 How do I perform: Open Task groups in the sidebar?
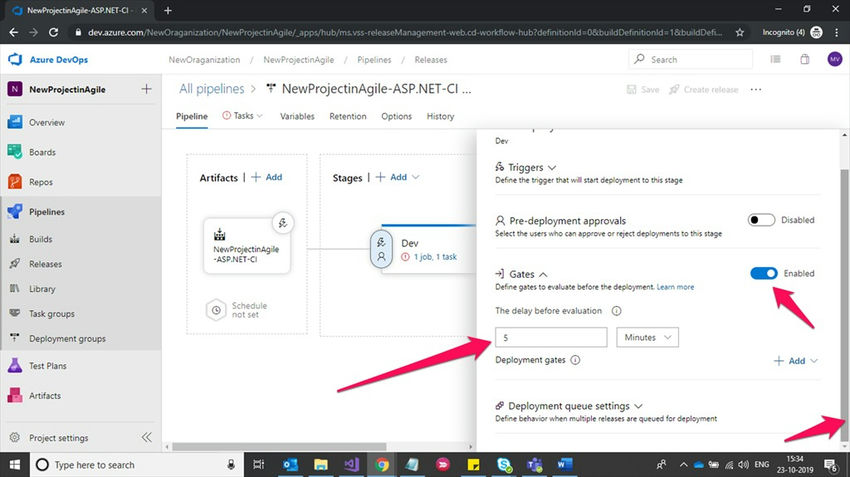pos(51,314)
